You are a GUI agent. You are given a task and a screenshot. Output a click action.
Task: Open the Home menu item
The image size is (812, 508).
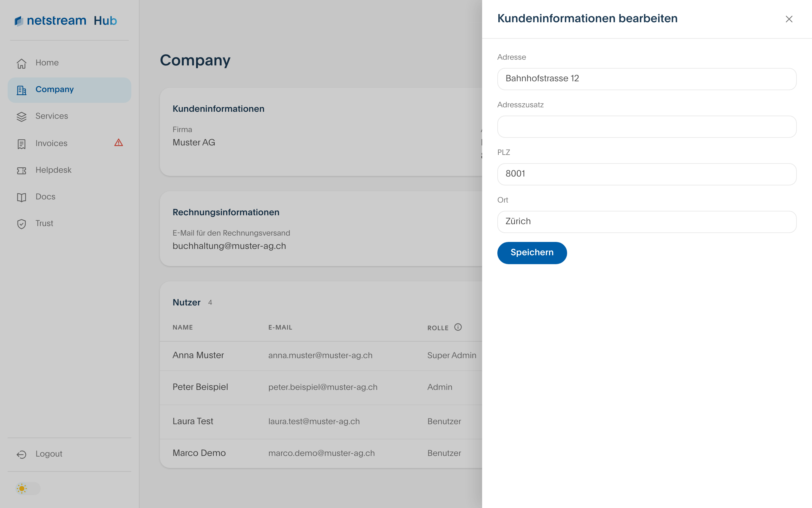pos(69,63)
